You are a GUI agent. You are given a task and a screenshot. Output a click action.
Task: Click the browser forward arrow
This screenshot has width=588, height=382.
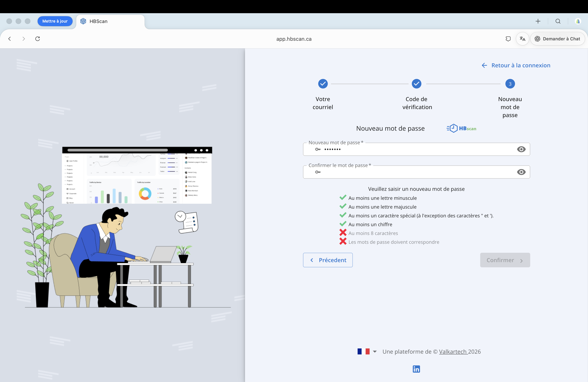(x=23, y=39)
